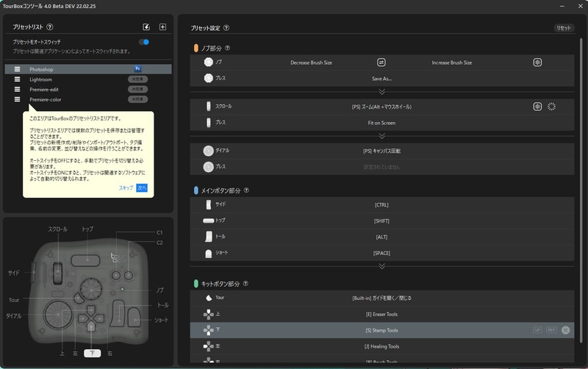Select dial icon in ダイアル row
The image size is (588, 369).
(x=208, y=151)
